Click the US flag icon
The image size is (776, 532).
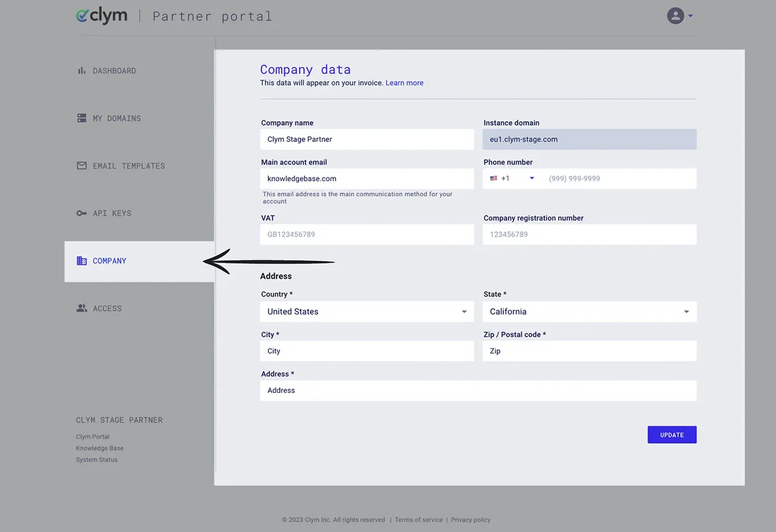tap(493, 178)
